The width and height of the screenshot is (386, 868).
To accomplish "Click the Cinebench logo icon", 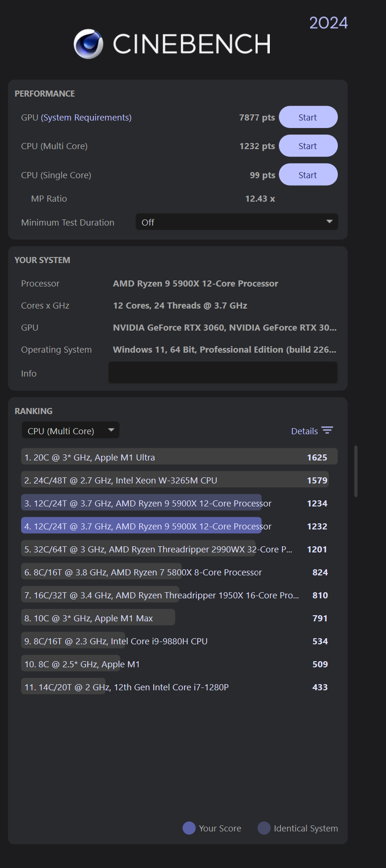I will pyautogui.click(x=89, y=44).
